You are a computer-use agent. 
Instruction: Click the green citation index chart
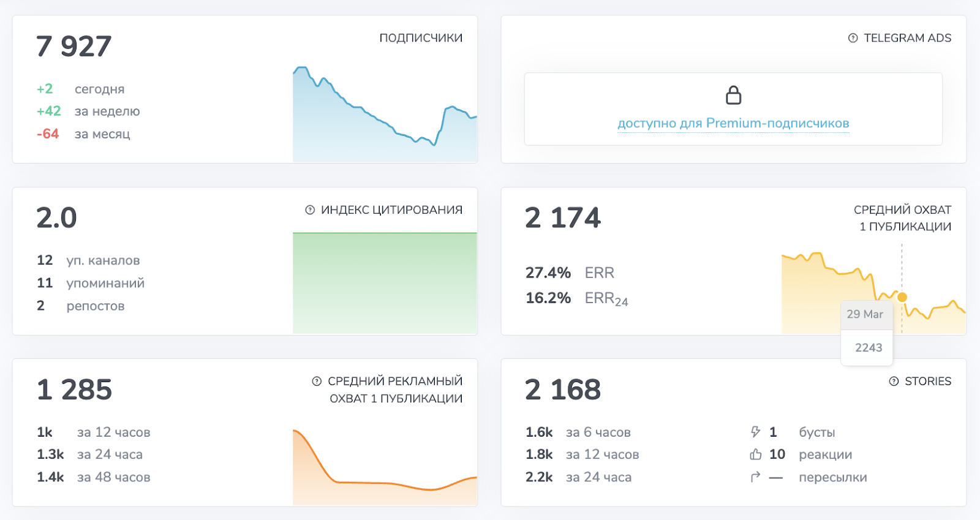coord(385,283)
